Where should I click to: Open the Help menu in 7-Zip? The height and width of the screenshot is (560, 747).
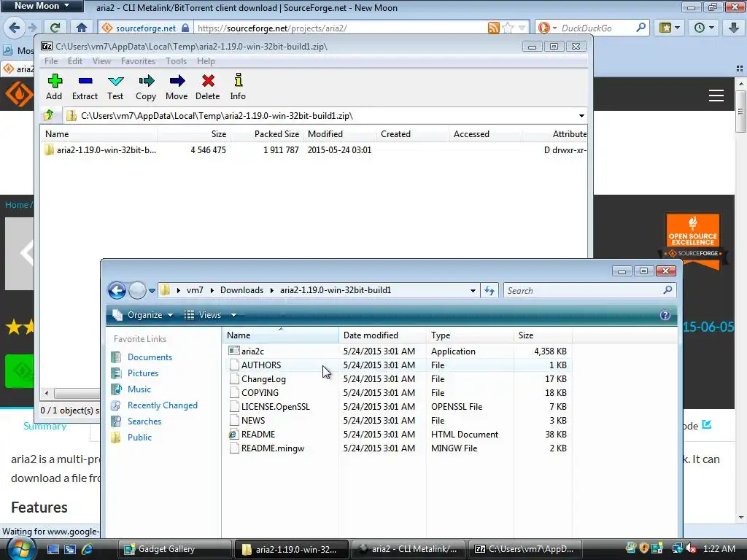click(x=206, y=61)
